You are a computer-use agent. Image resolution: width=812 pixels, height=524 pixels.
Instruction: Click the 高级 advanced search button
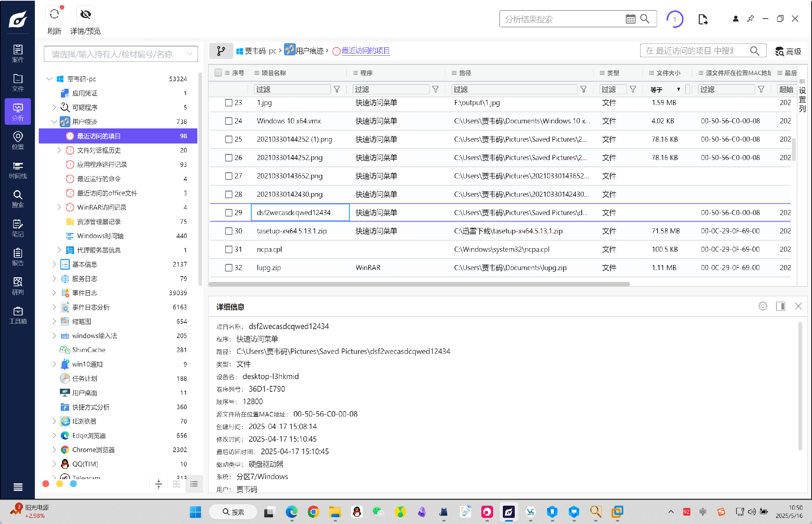point(788,51)
